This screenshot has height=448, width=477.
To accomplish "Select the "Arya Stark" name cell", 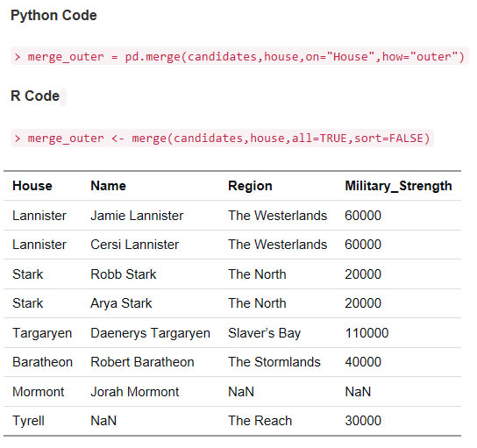I will (121, 303).
